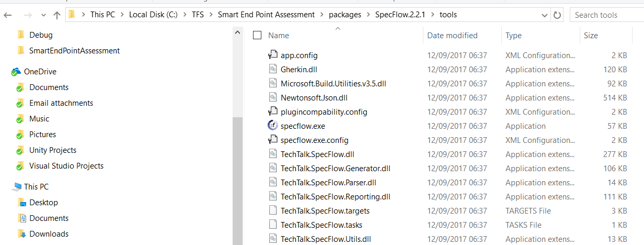Screen dimensions: 644x245
Task: Expand chevron after This PC breadcrumb
Action: 122,15
